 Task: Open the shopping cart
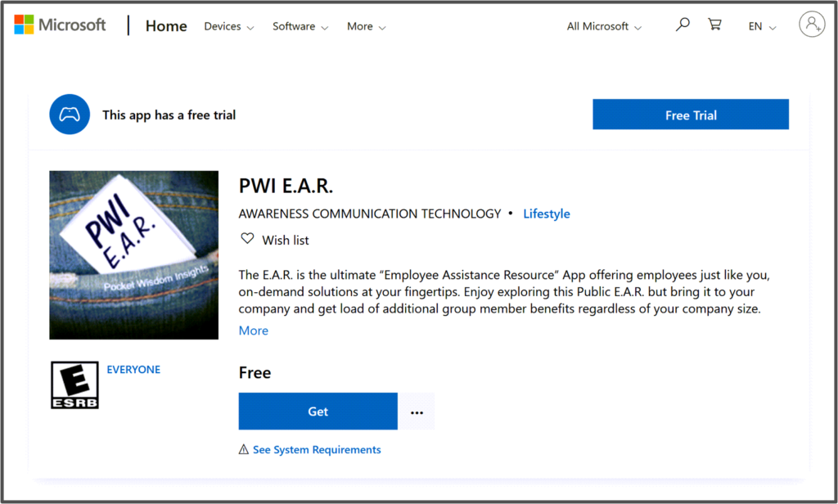tap(714, 25)
